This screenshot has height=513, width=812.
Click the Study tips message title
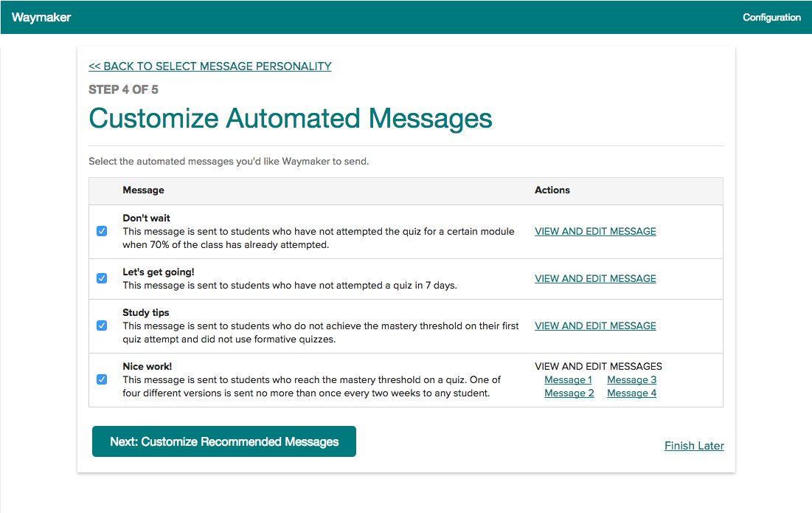[x=146, y=312]
